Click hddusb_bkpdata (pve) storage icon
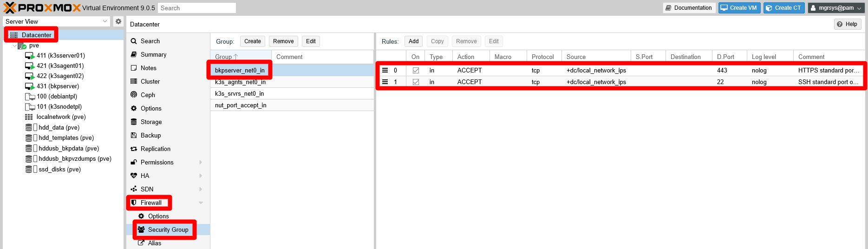868x249 pixels. tap(29, 149)
